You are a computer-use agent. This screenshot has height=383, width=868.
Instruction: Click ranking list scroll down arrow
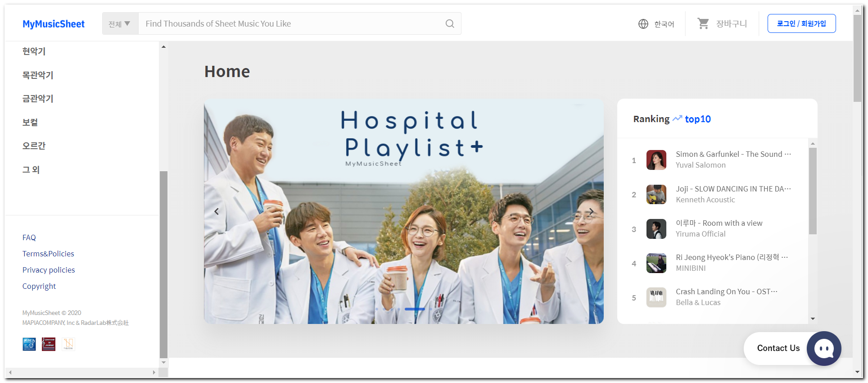pos(813,319)
